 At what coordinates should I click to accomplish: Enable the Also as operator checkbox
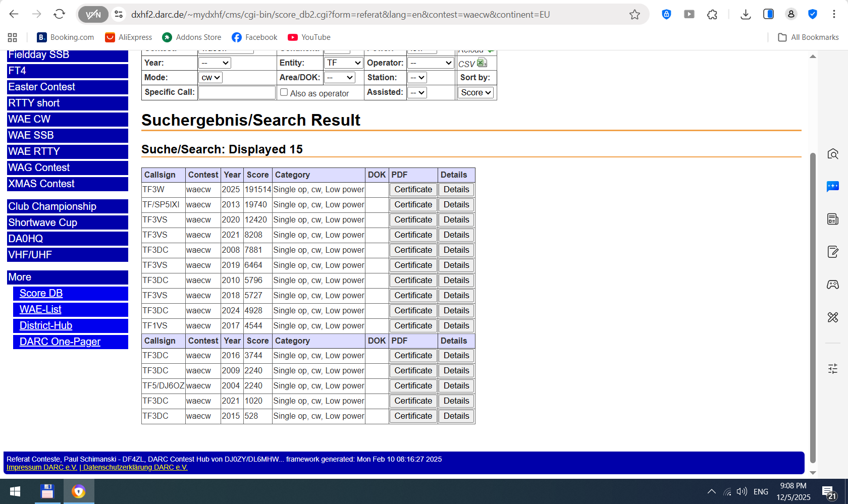click(x=284, y=92)
